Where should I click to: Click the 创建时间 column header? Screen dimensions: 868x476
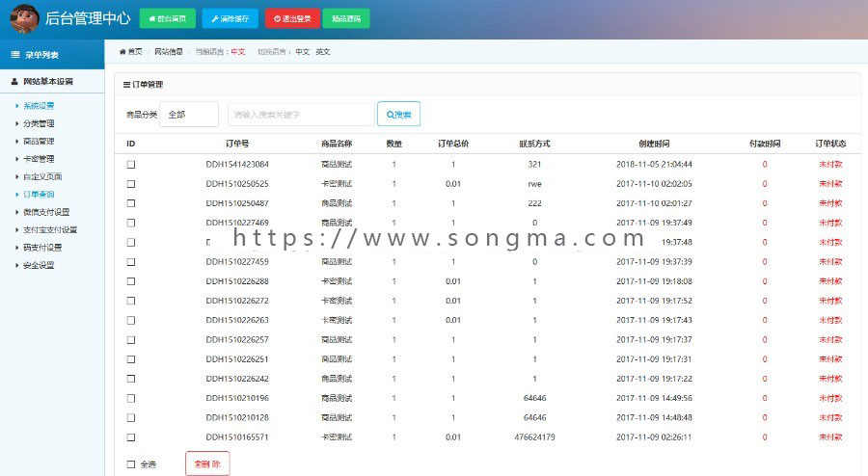pos(654,144)
